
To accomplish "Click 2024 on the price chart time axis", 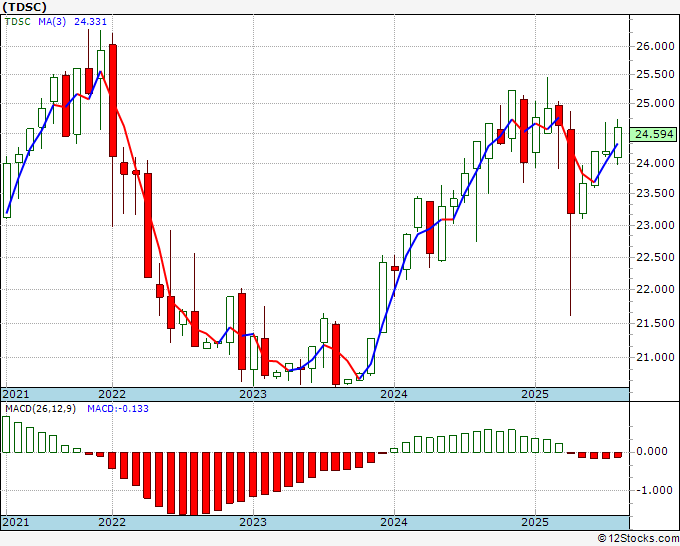I will pyautogui.click(x=394, y=394).
